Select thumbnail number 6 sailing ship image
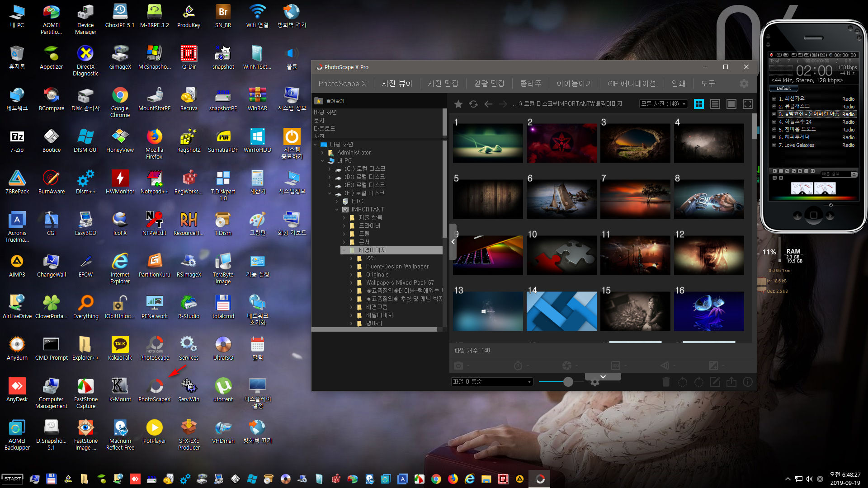The image size is (868, 488). (x=561, y=199)
